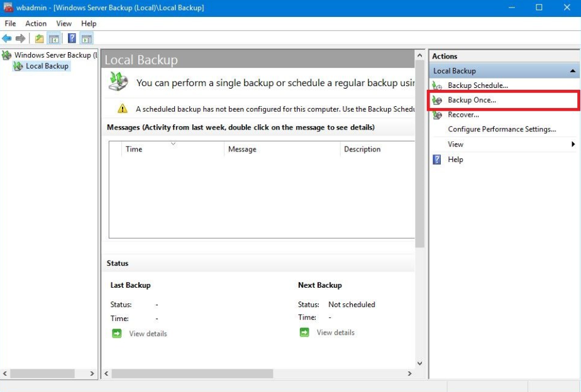
Task: Toggle Show/Hide Console Tree toolbar icon
Action: (x=54, y=38)
